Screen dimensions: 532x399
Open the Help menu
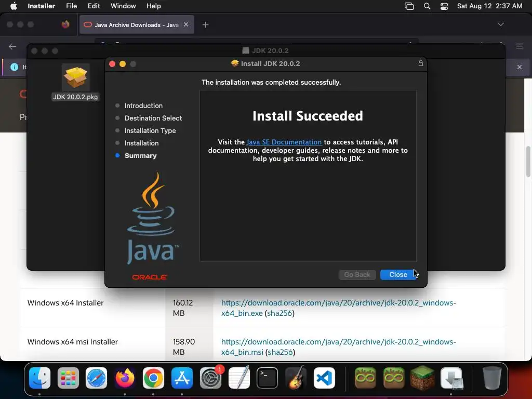(x=153, y=6)
